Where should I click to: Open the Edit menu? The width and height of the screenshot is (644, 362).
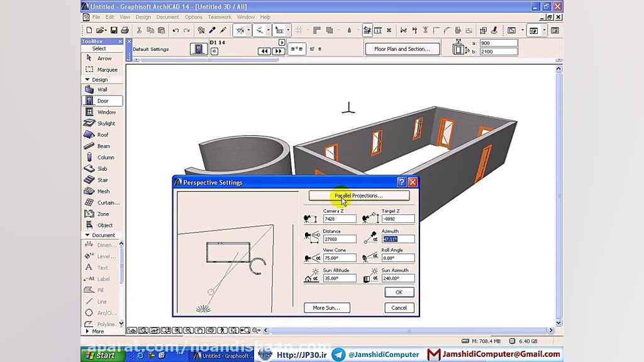coord(109,17)
